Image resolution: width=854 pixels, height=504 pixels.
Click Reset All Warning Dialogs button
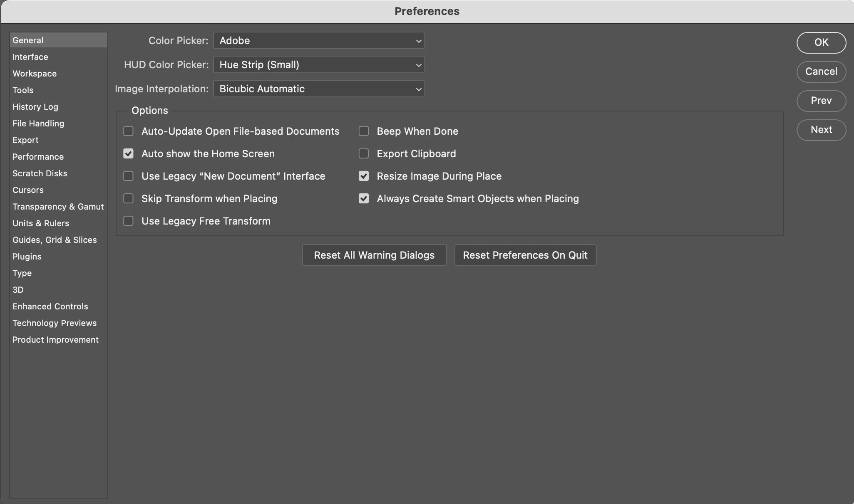point(374,255)
